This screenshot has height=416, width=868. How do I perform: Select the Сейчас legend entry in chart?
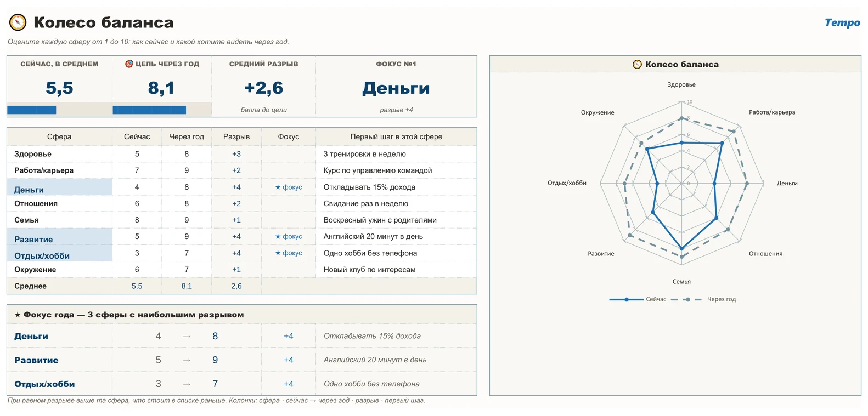(638, 299)
